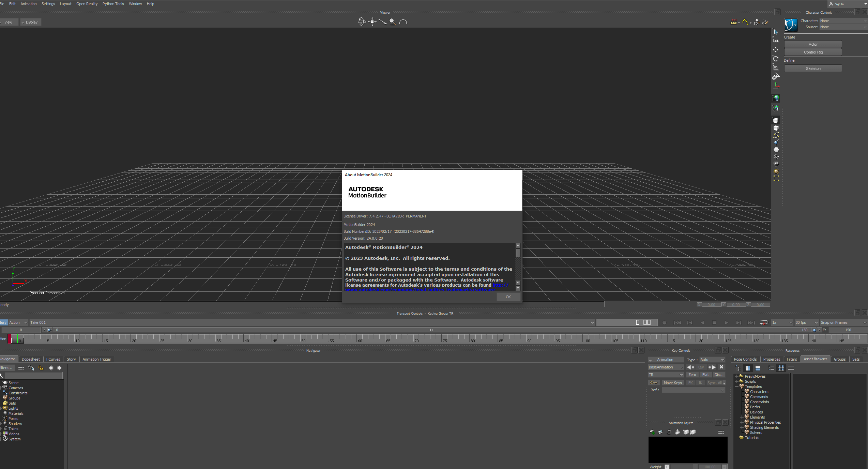The width and height of the screenshot is (868, 469).
Task: Select the Orbit camera tool in viewer
Action: 362,22
